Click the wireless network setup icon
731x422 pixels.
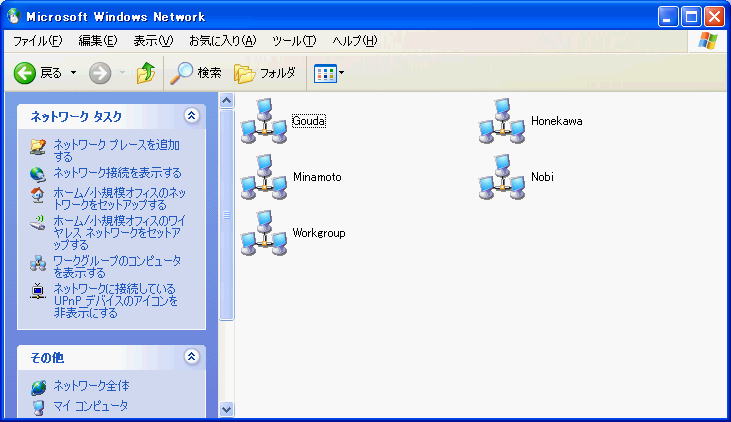tap(38, 222)
